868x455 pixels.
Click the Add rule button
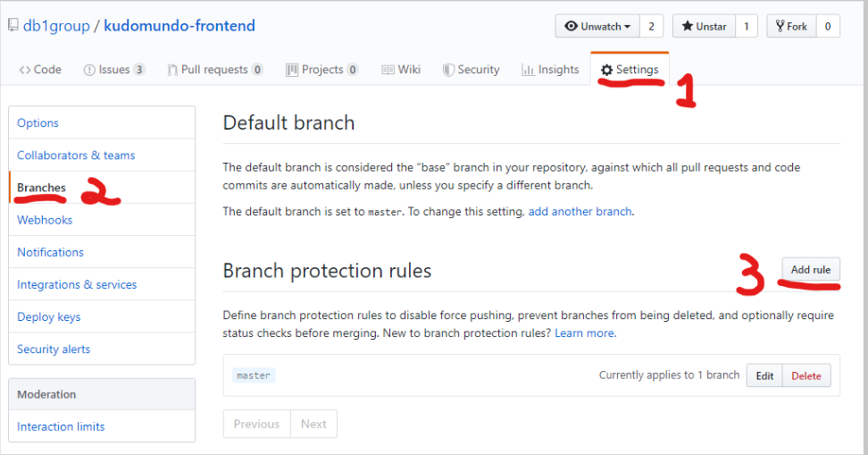[x=811, y=269]
